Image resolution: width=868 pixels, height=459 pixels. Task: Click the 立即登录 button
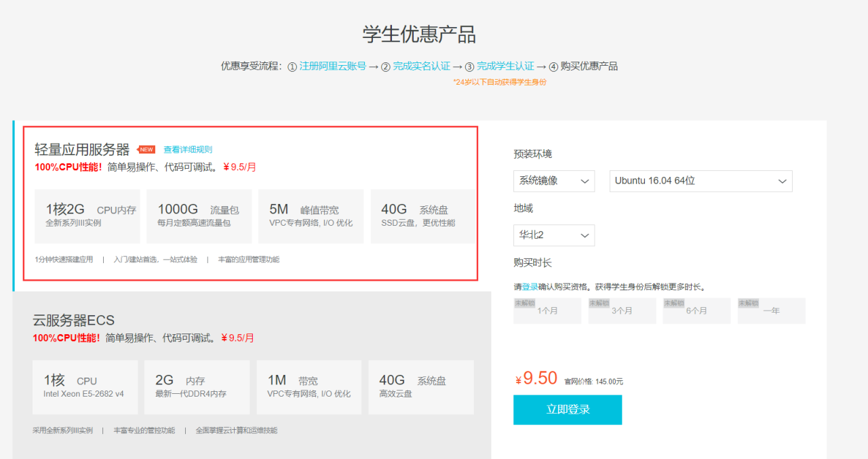(568, 410)
